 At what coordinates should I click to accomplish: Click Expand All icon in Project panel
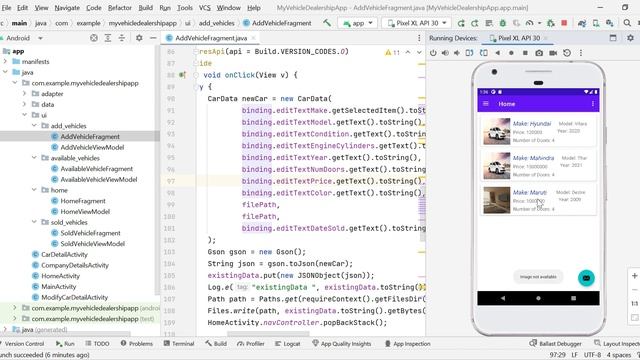point(108,38)
